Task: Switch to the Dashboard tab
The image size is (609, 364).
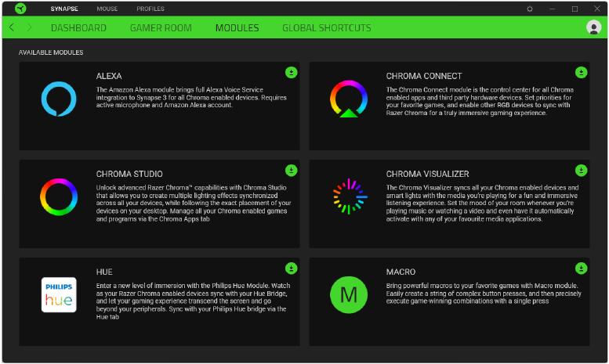Action: (78, 28)
